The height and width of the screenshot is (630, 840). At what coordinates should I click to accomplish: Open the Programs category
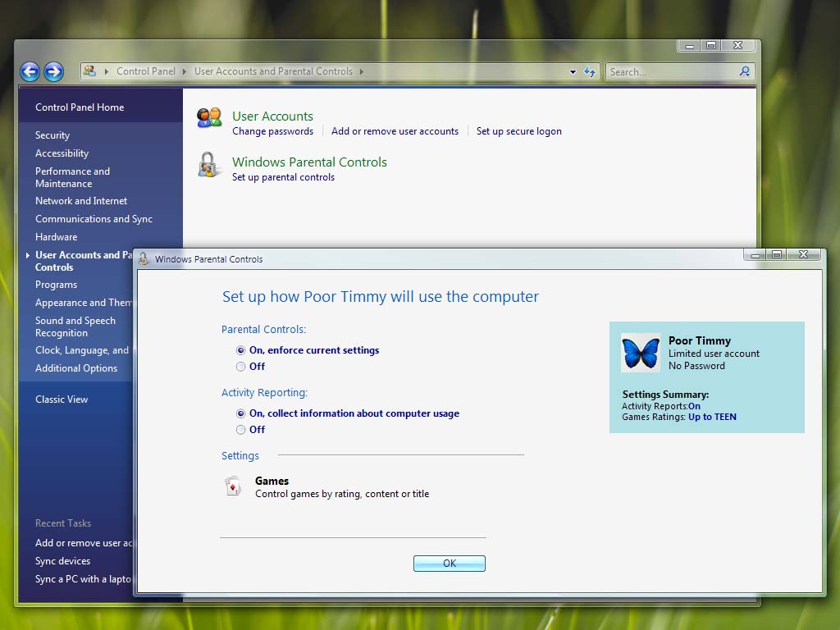click(x=57, y=285)
